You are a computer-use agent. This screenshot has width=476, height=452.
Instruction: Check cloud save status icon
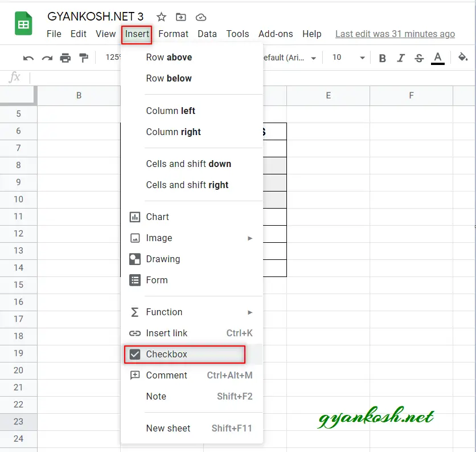pyautogui.click(x=200, y=17)
